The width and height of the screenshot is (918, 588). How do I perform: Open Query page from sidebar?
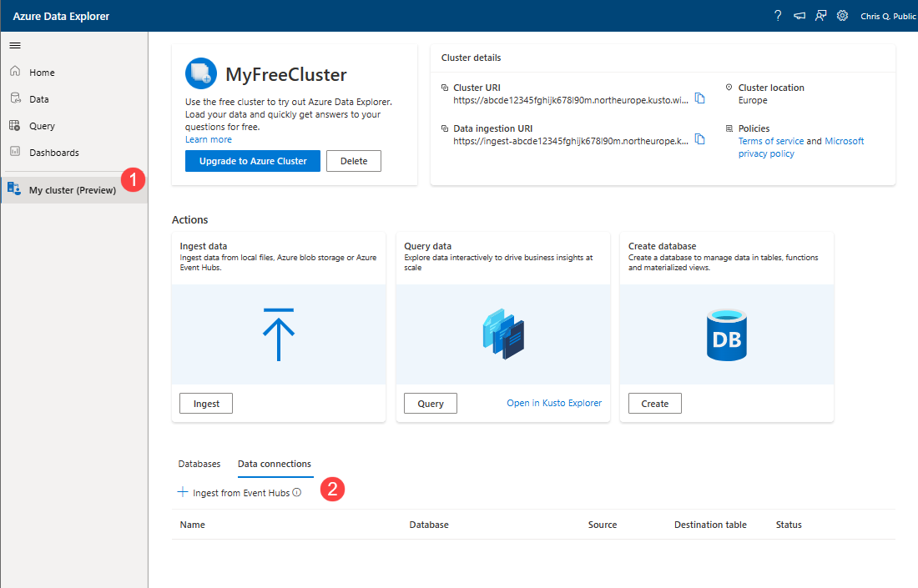[42, 126]
